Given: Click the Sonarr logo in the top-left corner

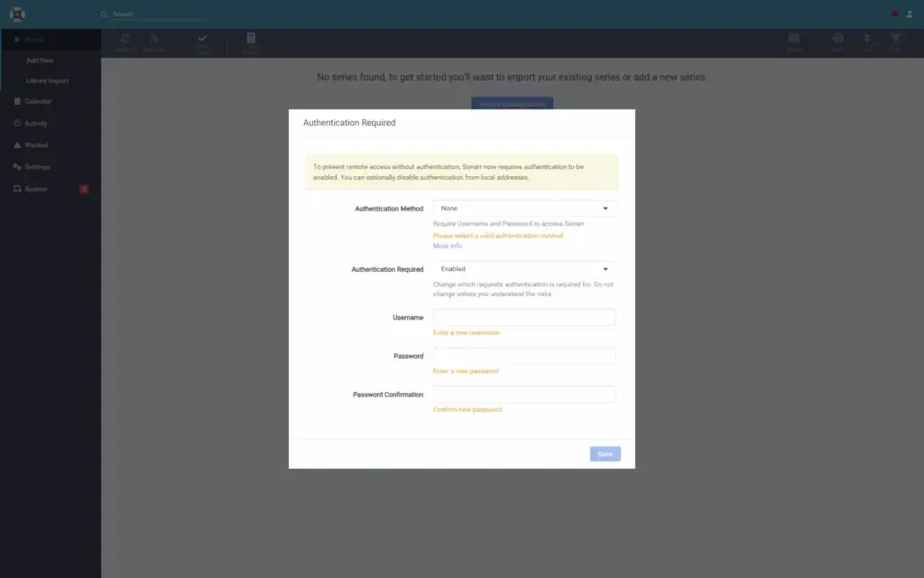Looking at the screenshot, I should coord(18,14).
